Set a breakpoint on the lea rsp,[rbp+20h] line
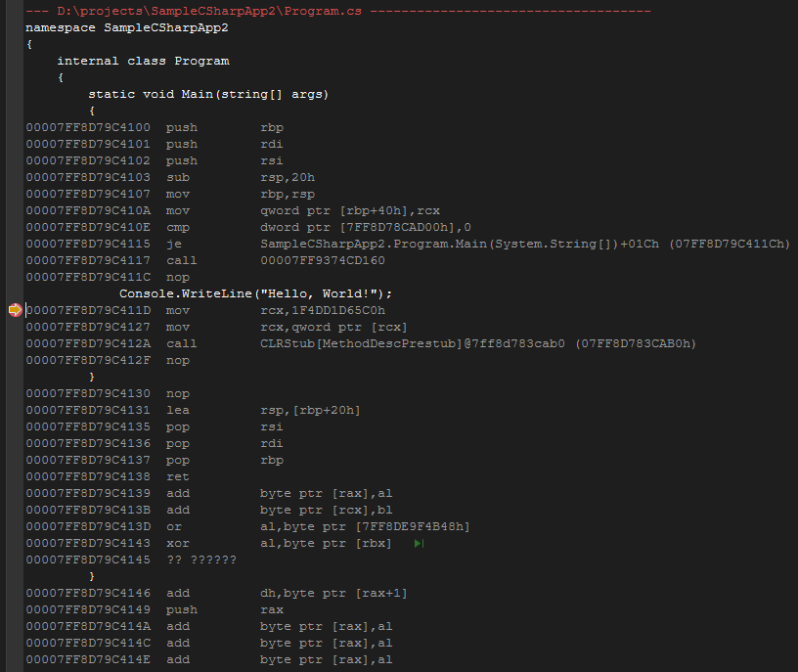 pyautogui.click(x=14, y=409)
